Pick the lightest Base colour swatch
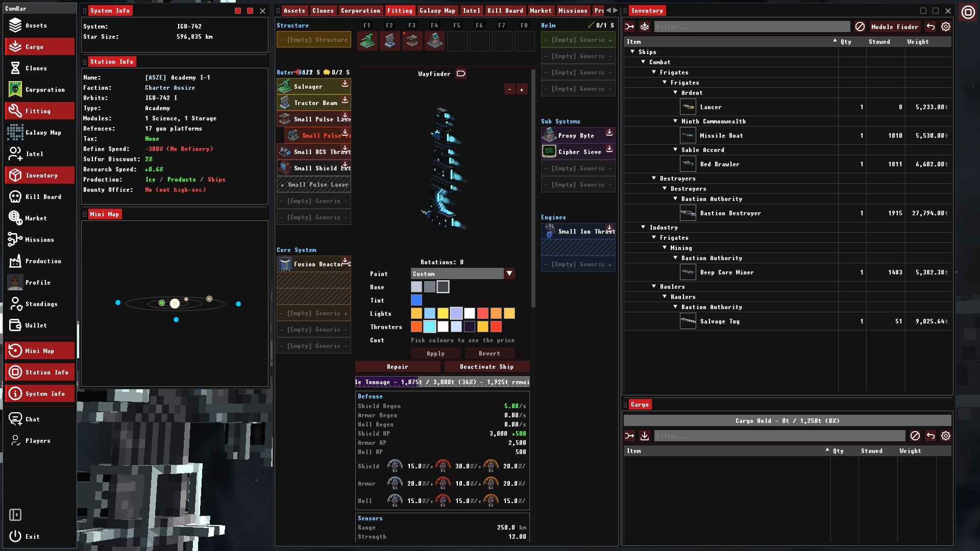 click(x=416, y=287)
